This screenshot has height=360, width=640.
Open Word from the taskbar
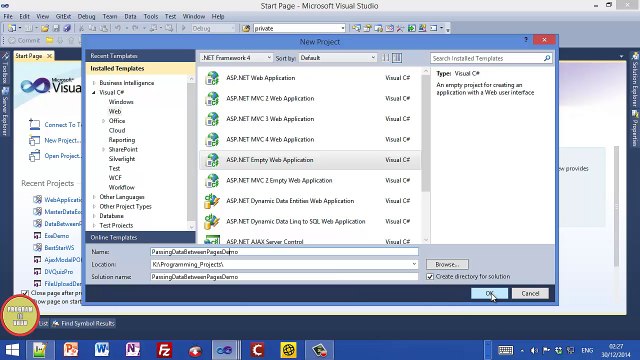tap(102, 350)
